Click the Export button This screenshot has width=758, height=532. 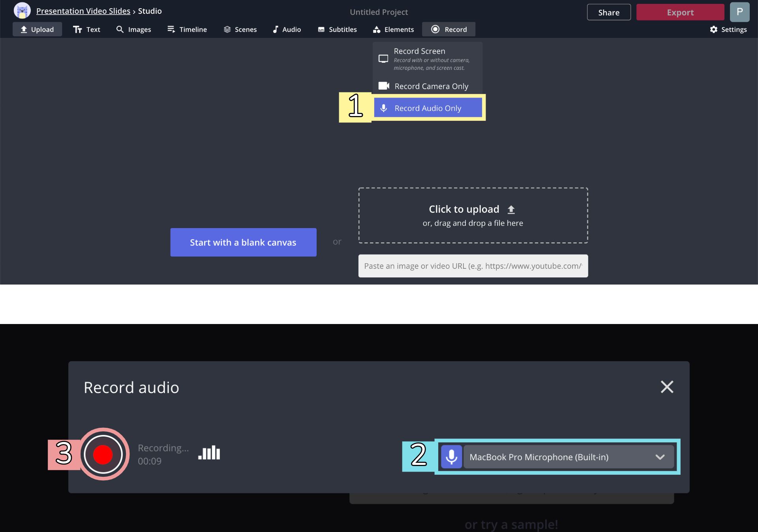point(680,12)
